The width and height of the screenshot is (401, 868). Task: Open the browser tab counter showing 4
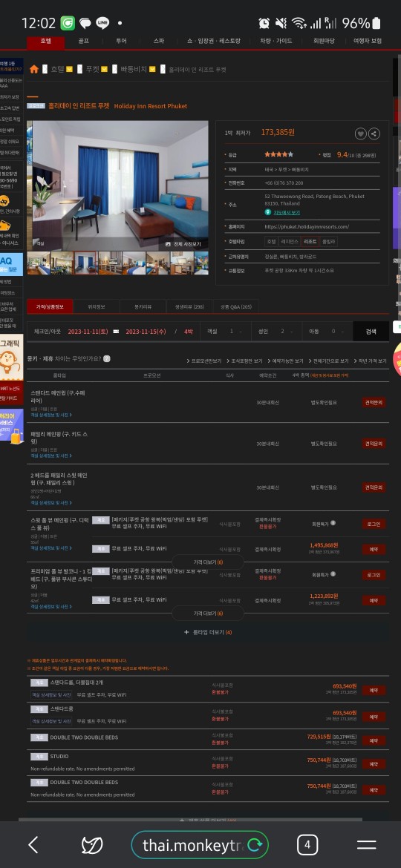coord(307,845)
